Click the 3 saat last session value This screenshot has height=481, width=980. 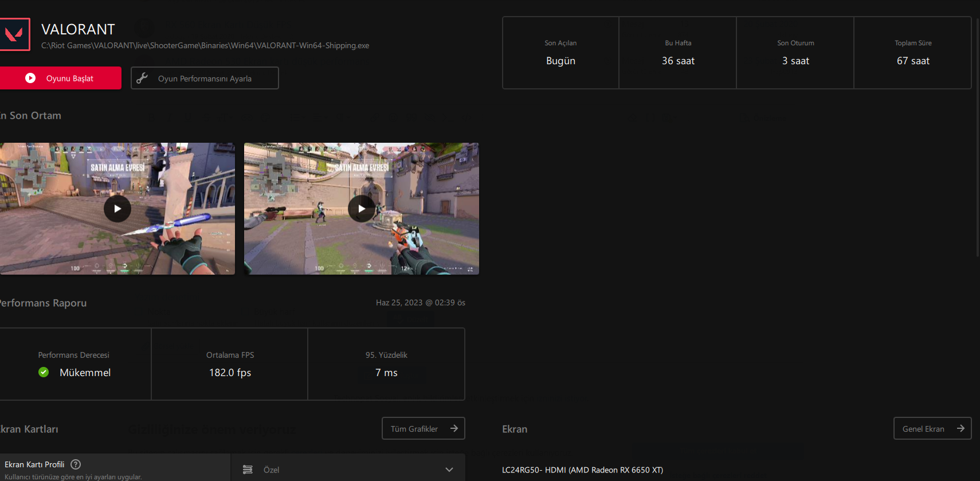[795, 61]
